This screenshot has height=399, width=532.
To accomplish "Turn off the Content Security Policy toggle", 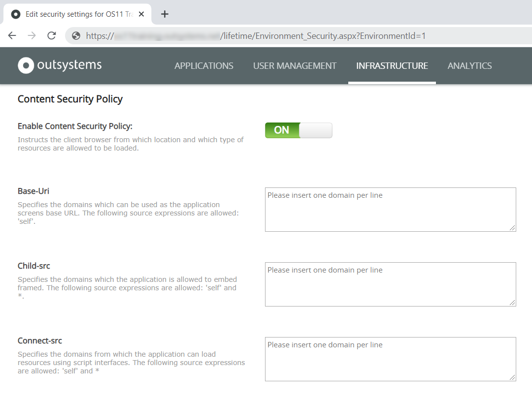I will pyautogui.click(x=299, y=130).
